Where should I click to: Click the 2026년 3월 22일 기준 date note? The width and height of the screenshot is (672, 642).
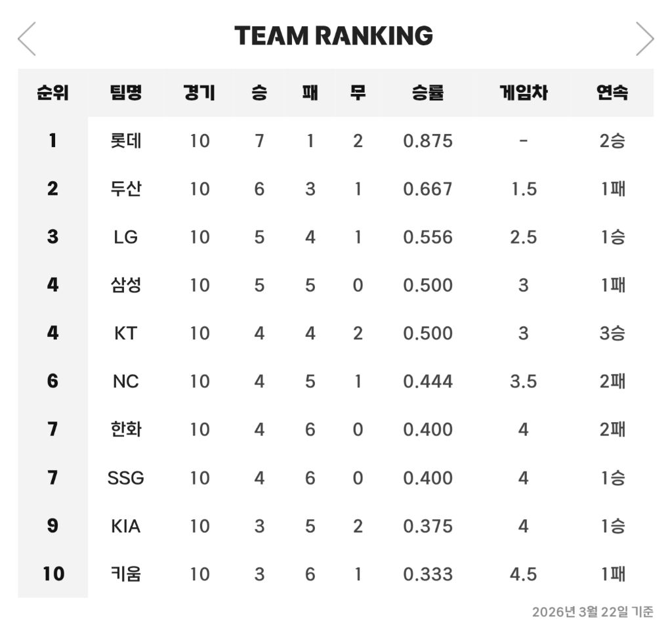593,612
